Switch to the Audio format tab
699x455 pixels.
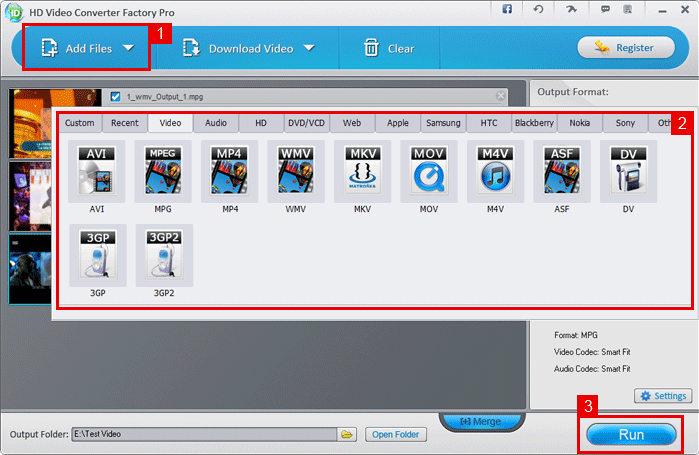point(215,123)
